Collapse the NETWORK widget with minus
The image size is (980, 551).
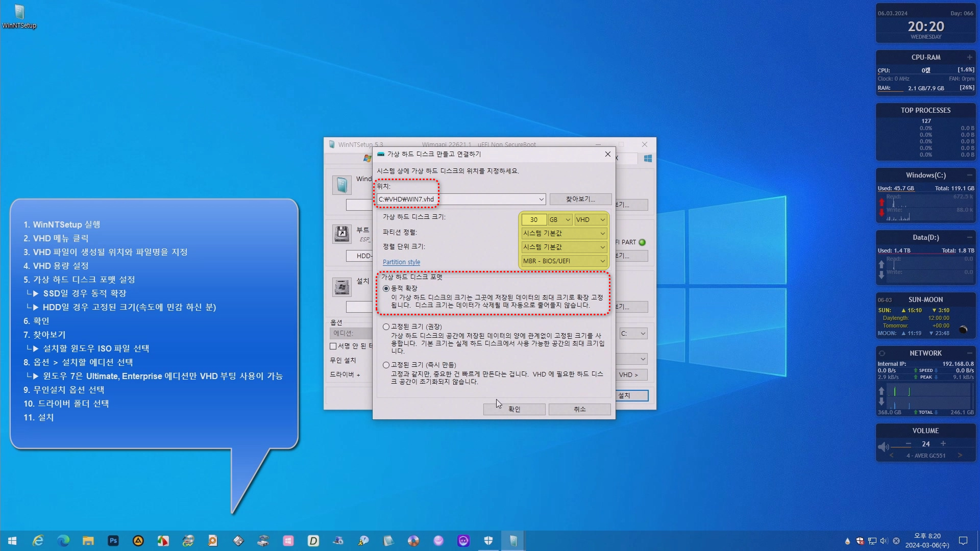[969, 353]
